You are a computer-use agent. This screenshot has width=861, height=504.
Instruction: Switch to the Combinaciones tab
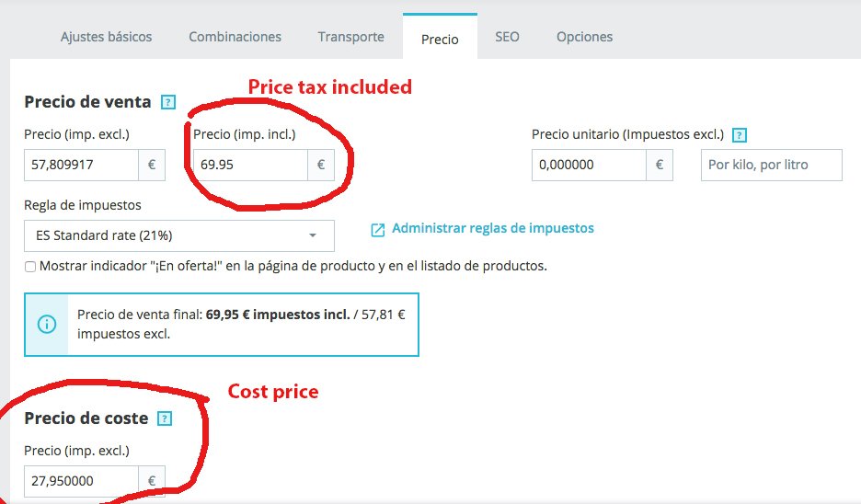pos(235,37)
